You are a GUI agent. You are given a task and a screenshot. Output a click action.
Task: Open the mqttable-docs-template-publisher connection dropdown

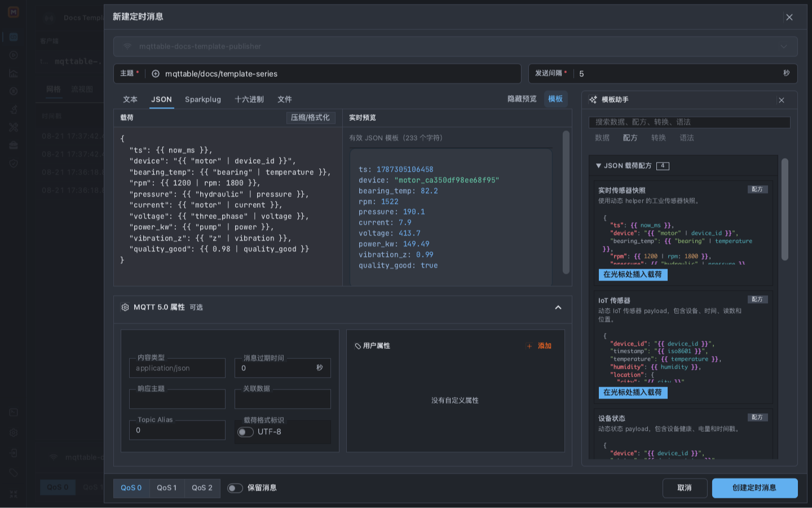pyautogui.click(x=455, y=47)
